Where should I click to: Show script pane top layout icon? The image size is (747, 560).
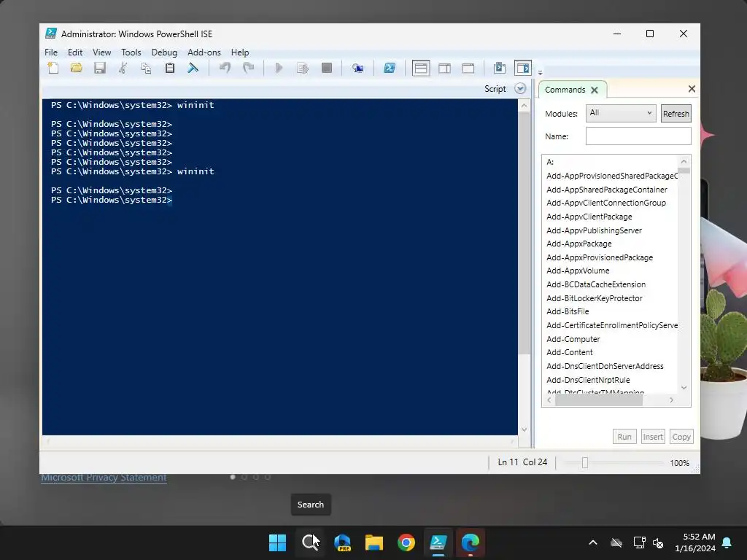421,68
